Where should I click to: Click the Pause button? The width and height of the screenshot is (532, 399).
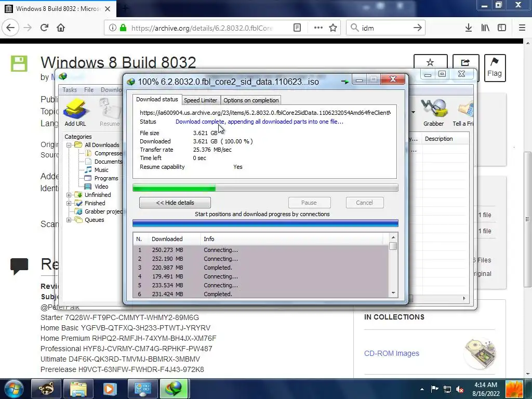point(309,203)
